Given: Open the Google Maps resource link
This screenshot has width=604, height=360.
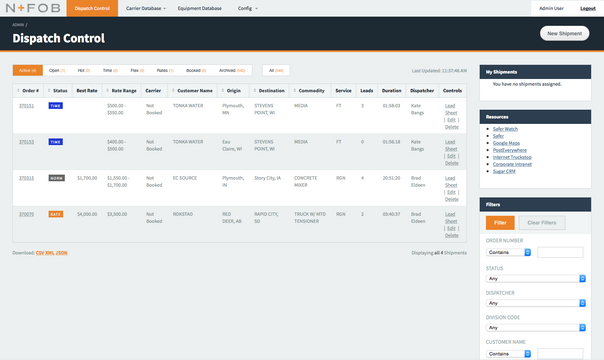Looking at the screenshot, I should point(506,143).
